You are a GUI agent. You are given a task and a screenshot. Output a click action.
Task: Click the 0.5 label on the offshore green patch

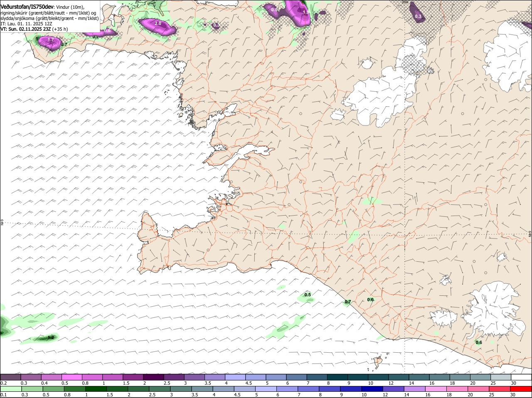pyautogui.click(x=308, y=295)
